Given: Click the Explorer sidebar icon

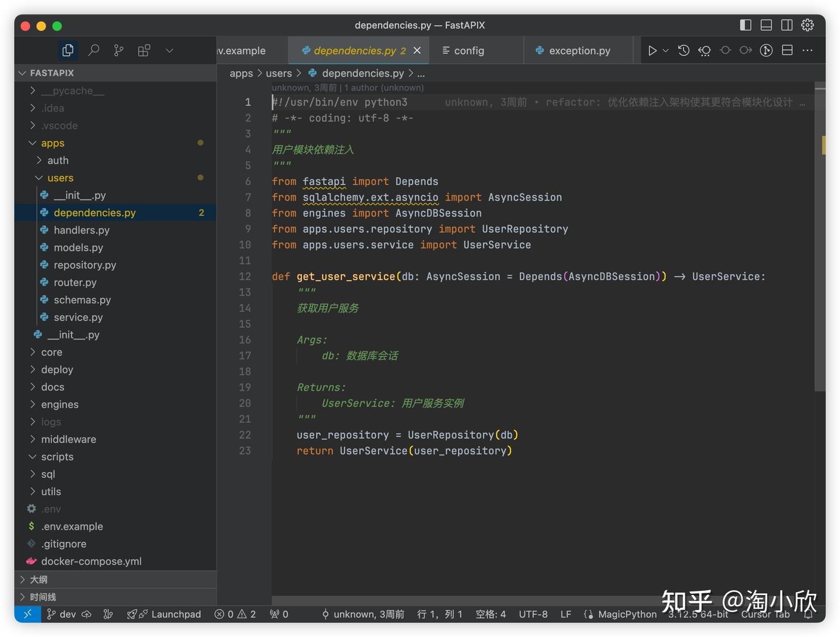Looking at the screenshot, I should (x=68, y=50).
